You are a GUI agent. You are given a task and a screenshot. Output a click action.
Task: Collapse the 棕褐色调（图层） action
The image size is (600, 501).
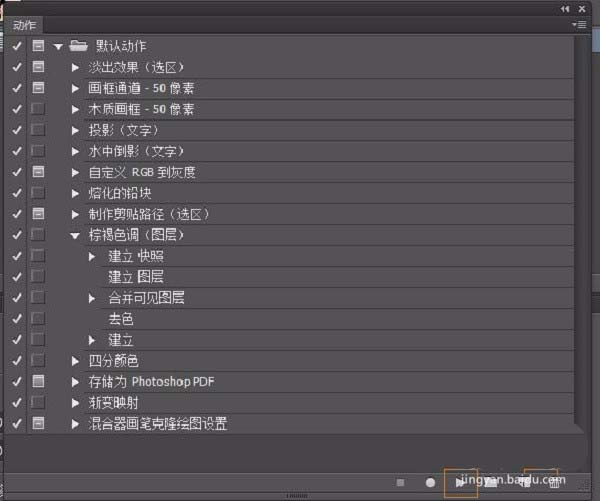(75, 236)
